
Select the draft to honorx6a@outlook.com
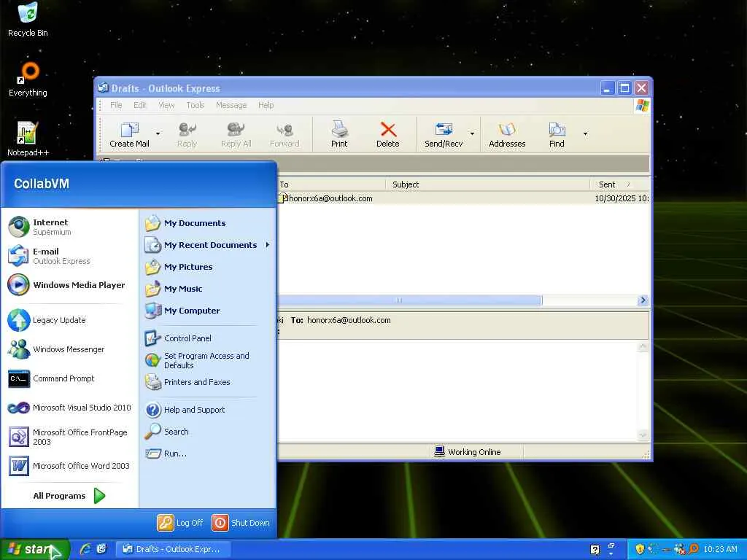tap(463, 198)
